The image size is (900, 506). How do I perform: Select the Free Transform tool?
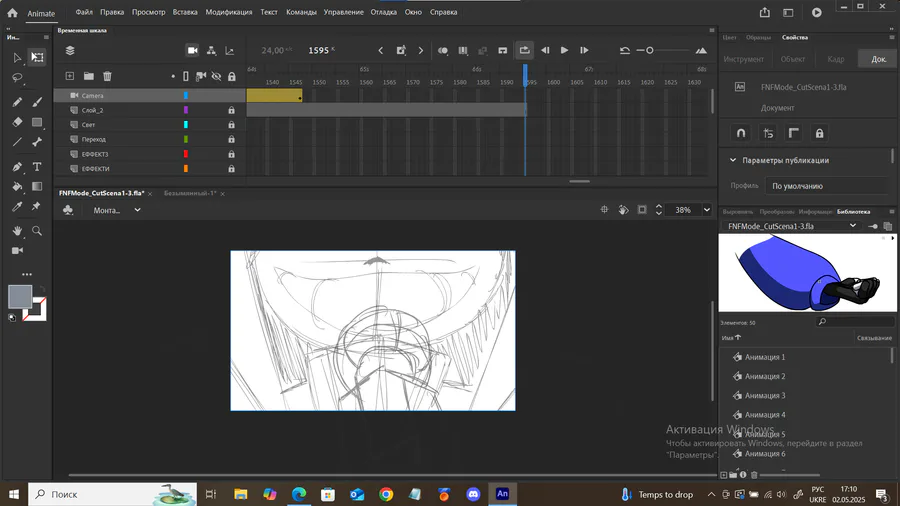click(x=37, y=57)
